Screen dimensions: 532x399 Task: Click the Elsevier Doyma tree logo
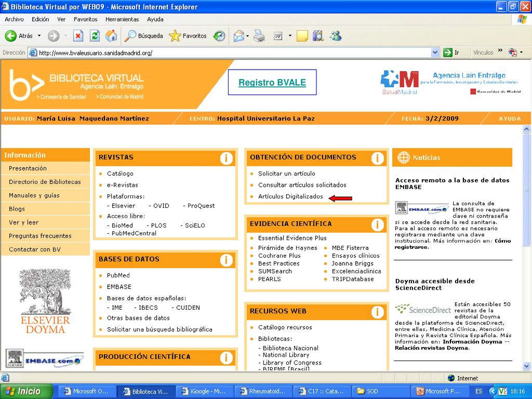[x=45, y=301]
